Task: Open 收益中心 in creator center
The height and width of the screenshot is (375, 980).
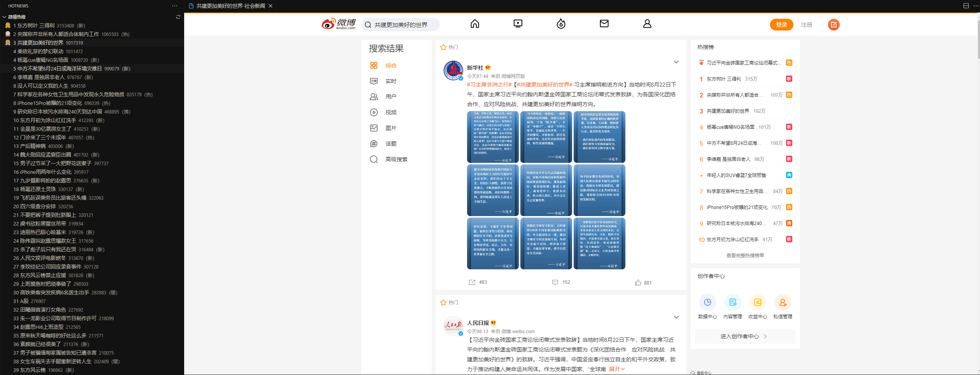Action: point(757,306)
